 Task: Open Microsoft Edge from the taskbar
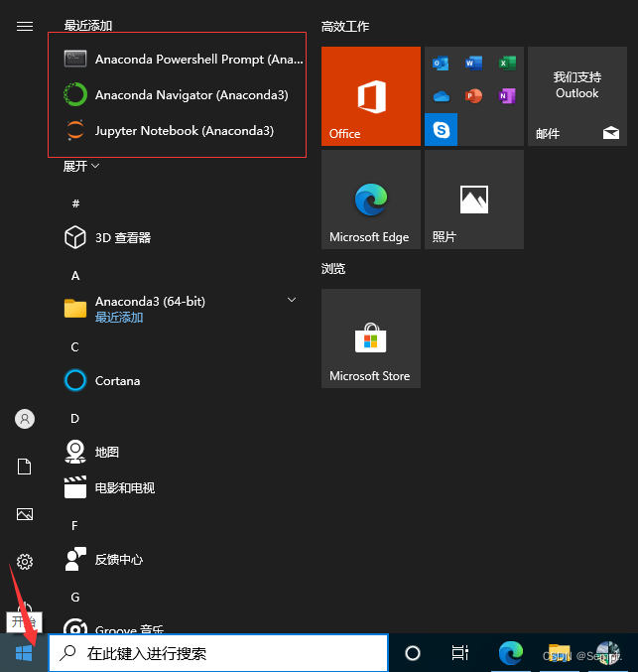[x=511, y=653]
